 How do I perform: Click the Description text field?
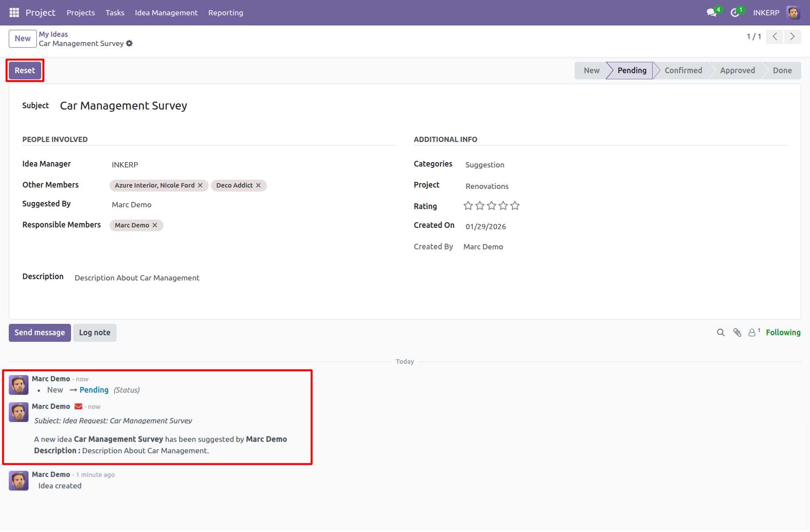(431, 278)
